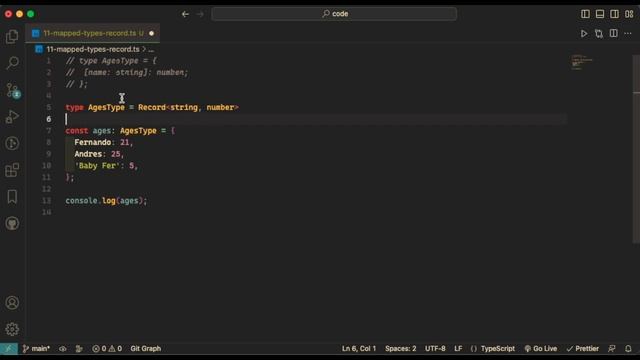Open the Explorer view in activity bar

[x=12, y=37]
